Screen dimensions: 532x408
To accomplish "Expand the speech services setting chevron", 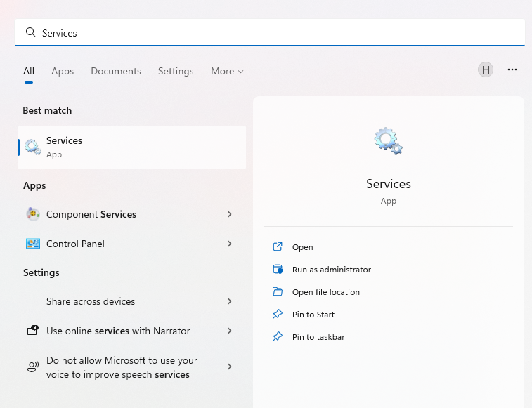I will [x=229, y=367].
